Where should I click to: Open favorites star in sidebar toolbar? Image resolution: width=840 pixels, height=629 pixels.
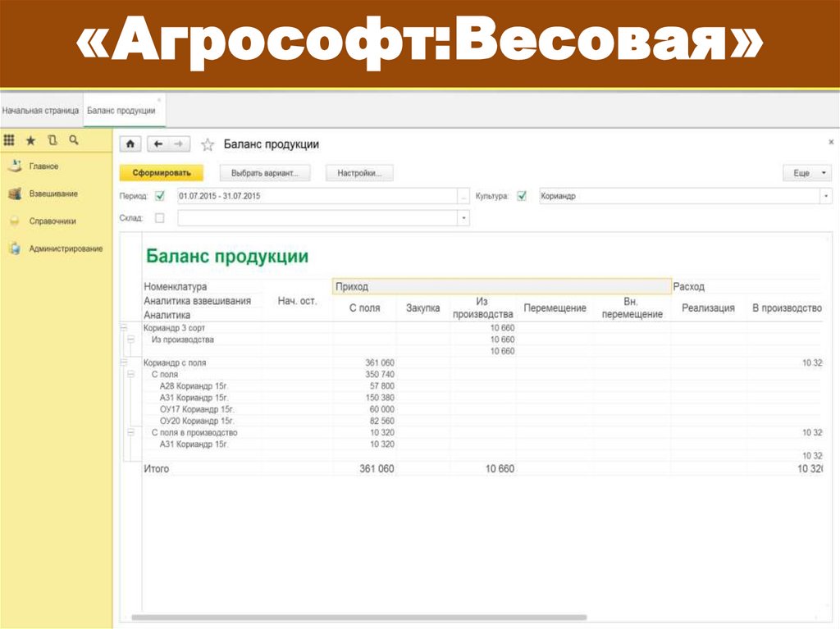(30, 140)
